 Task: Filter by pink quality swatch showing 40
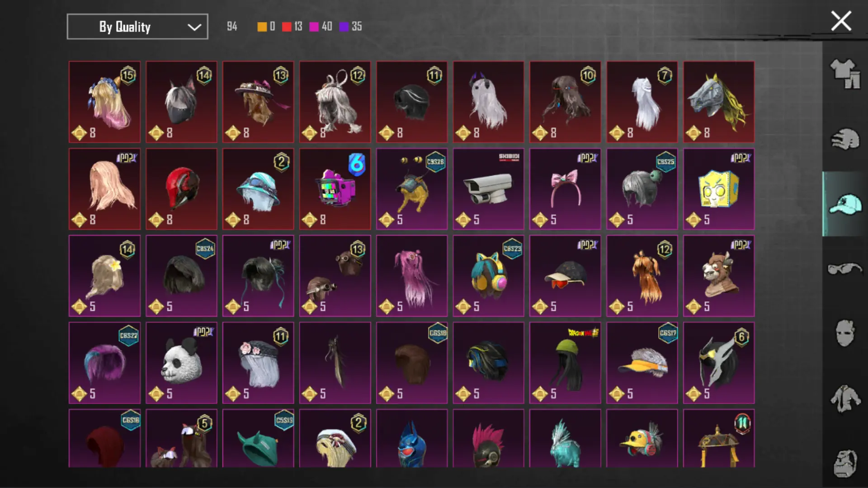coord(321,27)
